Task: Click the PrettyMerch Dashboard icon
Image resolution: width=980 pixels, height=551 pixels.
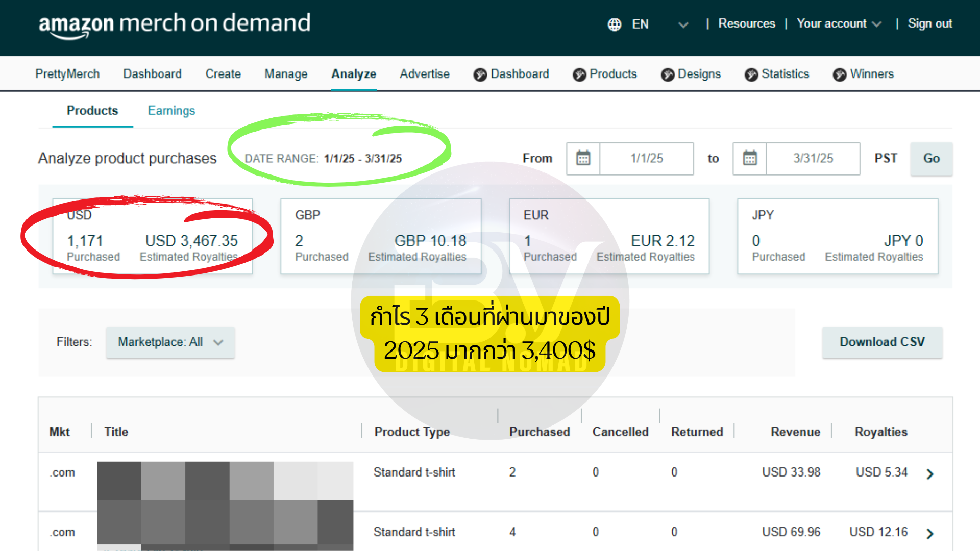Action: point(480,74)
